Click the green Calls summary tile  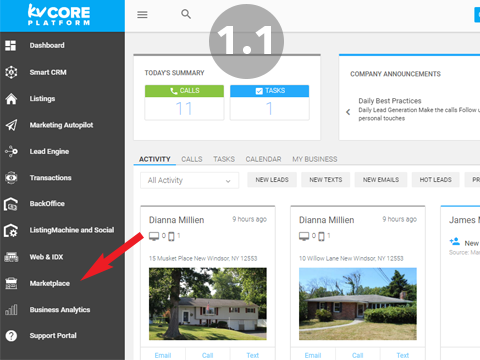(x=184, y=102)
